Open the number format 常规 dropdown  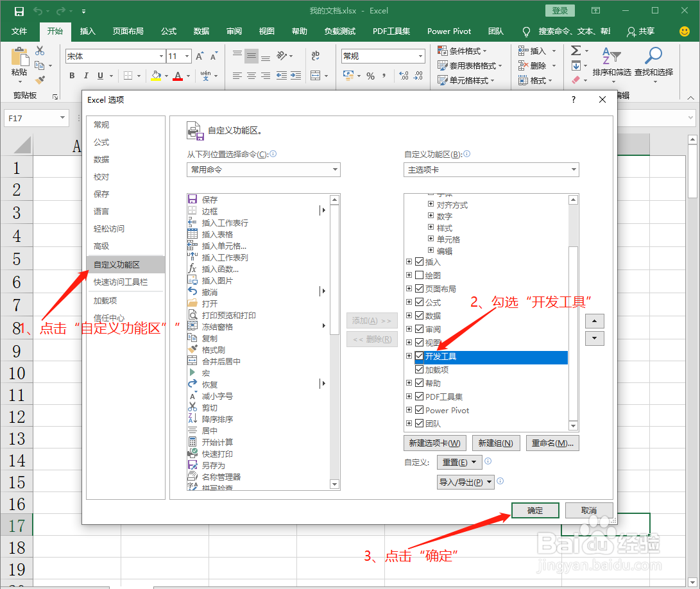point(420,56)
